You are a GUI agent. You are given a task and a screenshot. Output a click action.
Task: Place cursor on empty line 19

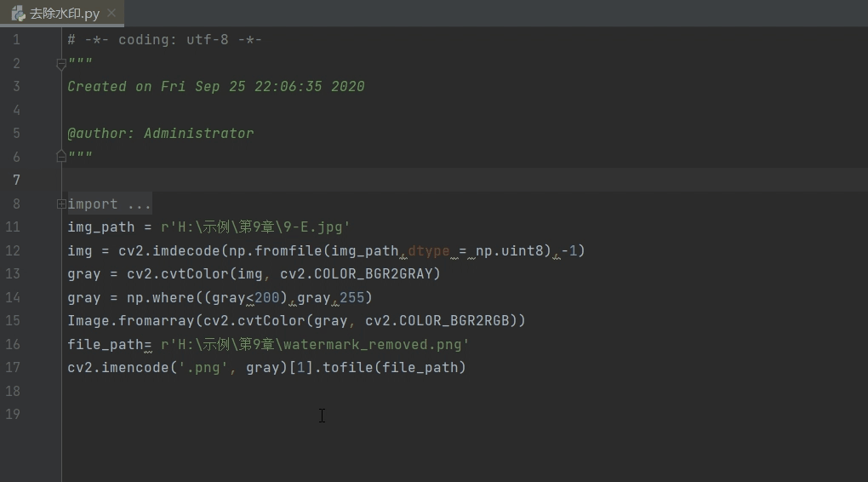point(465,415)
